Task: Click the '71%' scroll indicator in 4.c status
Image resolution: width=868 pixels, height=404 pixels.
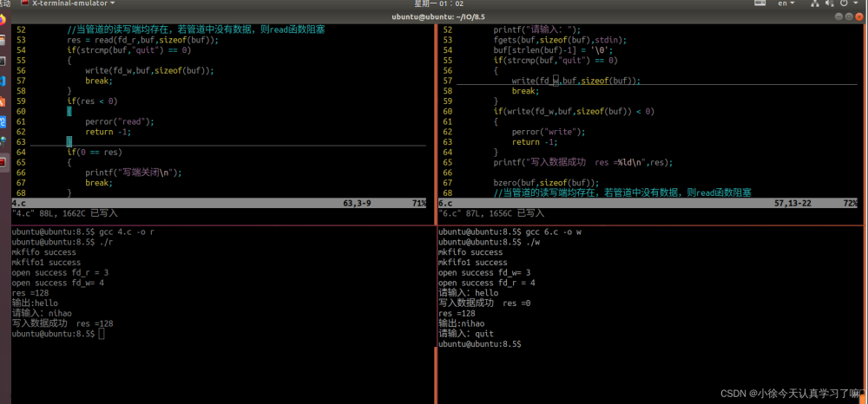Action: (418, 204)
